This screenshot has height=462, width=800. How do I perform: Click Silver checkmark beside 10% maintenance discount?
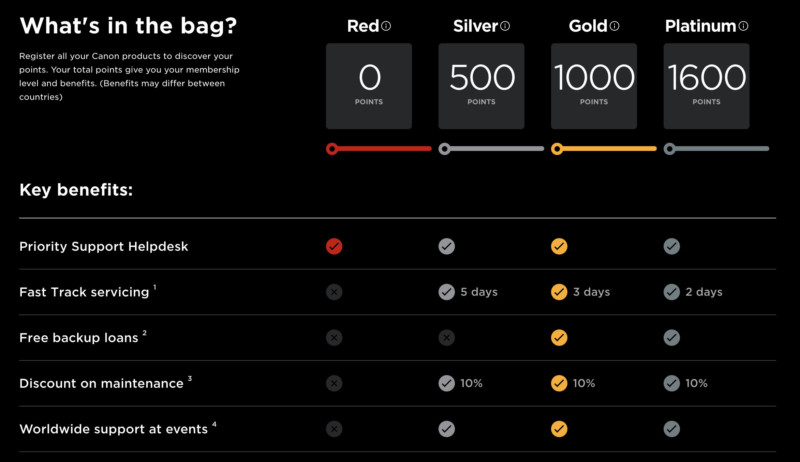446,383
